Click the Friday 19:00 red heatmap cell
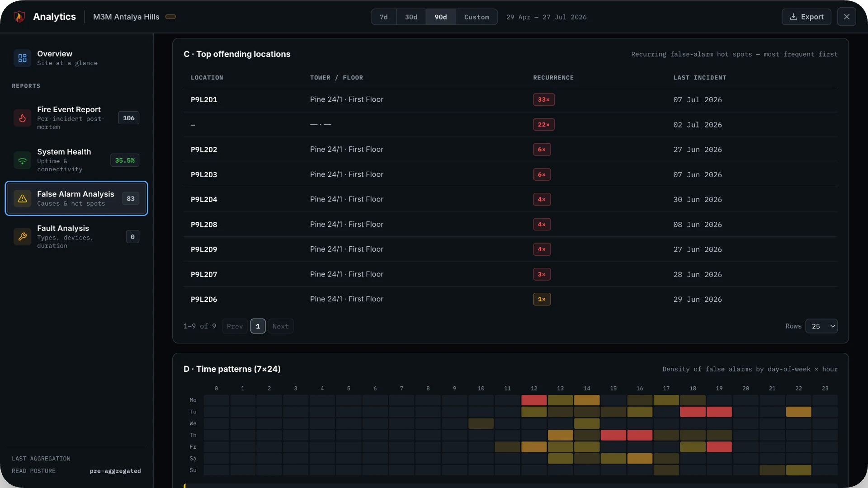The height and width of the screenshot is (488, 868). click(719, 447)
